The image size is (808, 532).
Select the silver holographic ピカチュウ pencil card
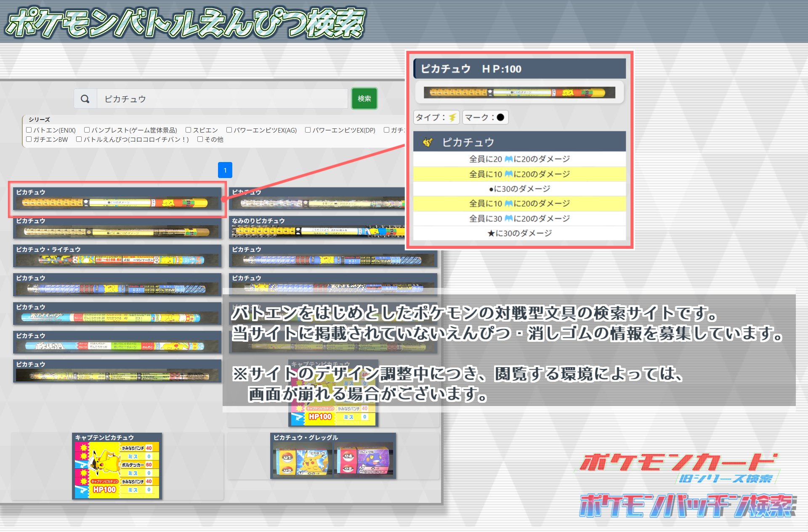coord(318,199)
